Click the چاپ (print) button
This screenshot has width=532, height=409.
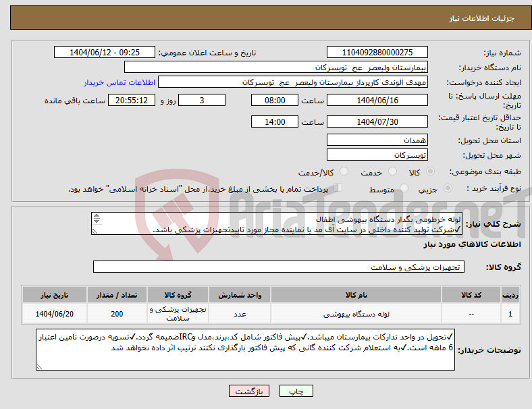pyautogui.click(x=296, y=391)
